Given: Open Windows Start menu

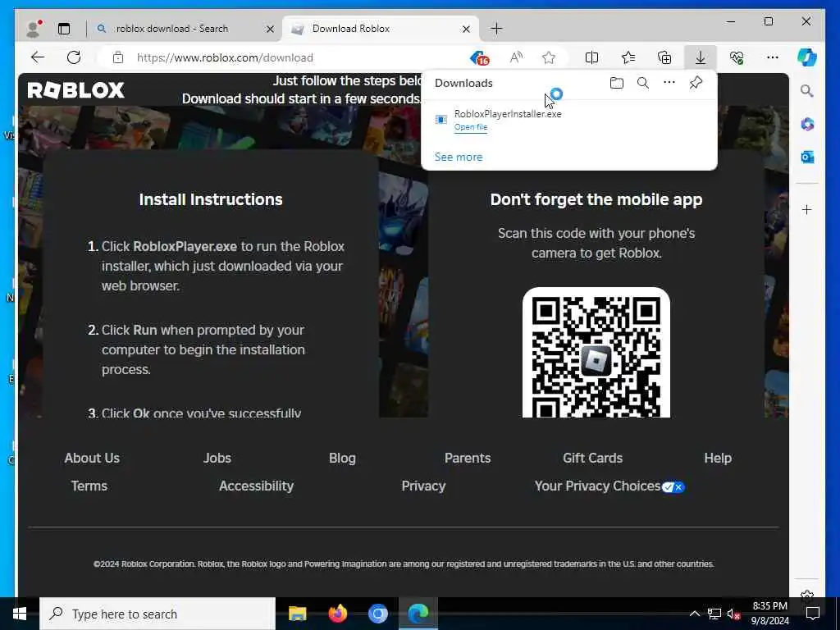Looking at the screenshot, I should point(20,614).
